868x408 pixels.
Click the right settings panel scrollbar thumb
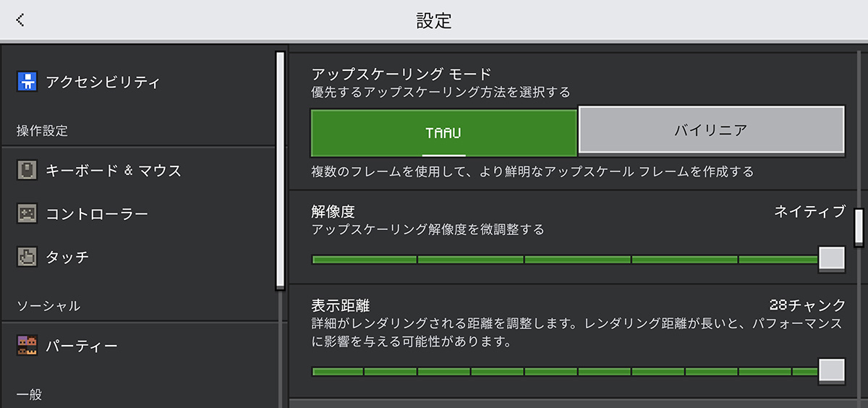[x=859, y=228]
